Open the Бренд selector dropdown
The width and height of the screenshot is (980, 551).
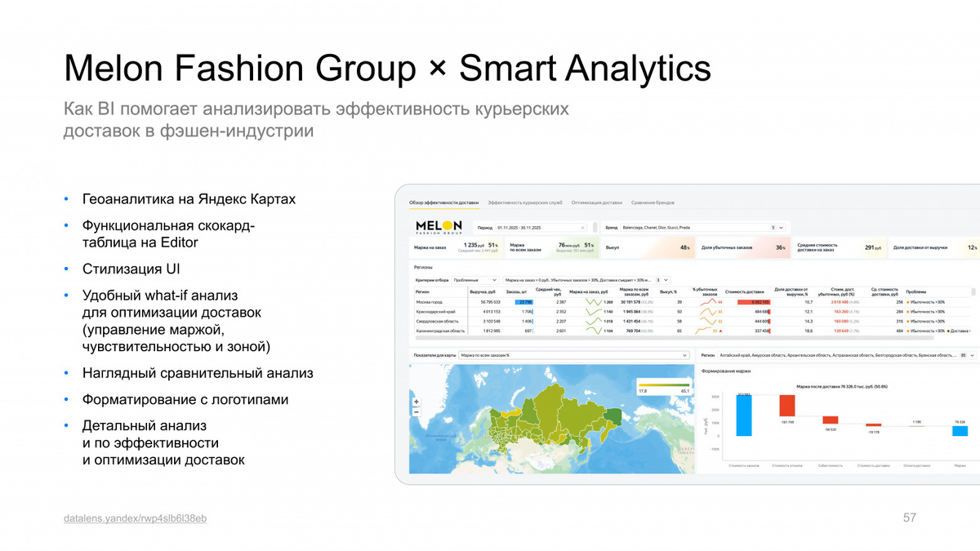[x=704, y=228]
